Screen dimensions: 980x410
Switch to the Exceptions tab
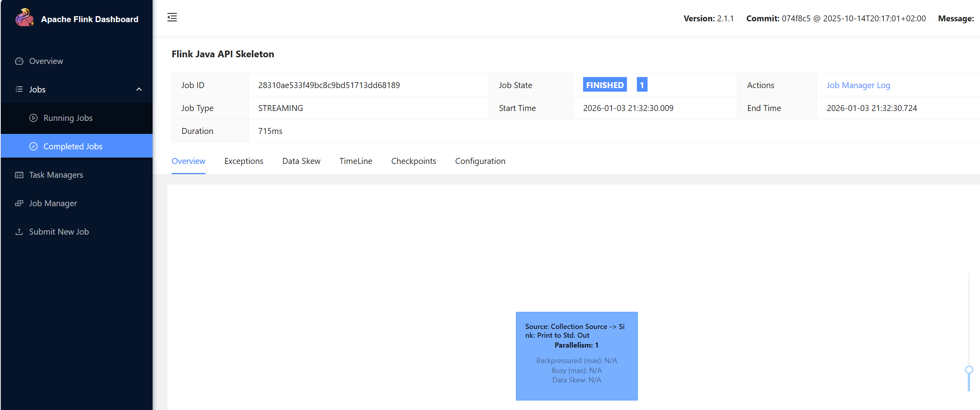point(244,161)
